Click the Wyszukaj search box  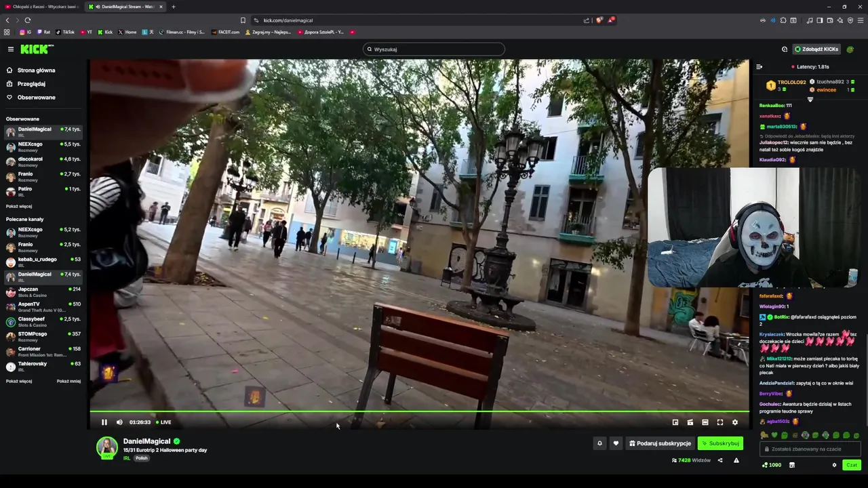coord(434,49)
